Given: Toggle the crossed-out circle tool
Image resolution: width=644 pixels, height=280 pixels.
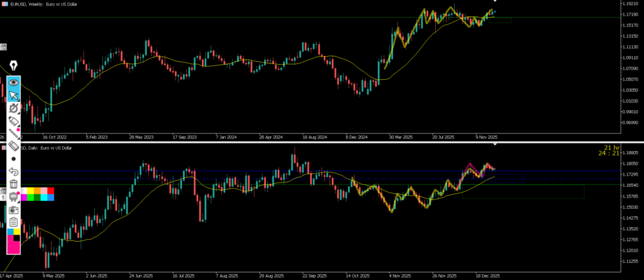Looking at the screenshot, I should 13,108.
